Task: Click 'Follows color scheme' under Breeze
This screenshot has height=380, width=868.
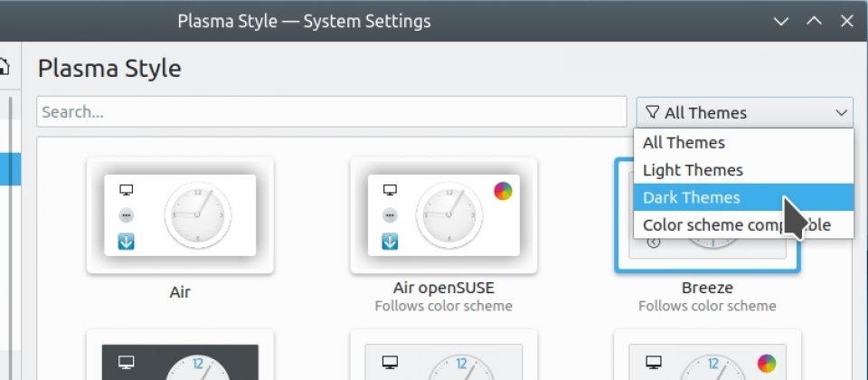Action: (707, 307)
